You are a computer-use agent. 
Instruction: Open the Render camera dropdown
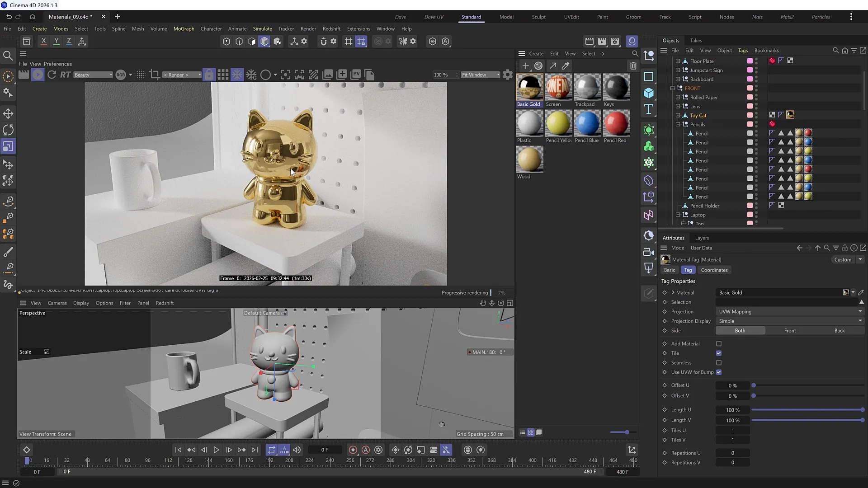(182, 75)
